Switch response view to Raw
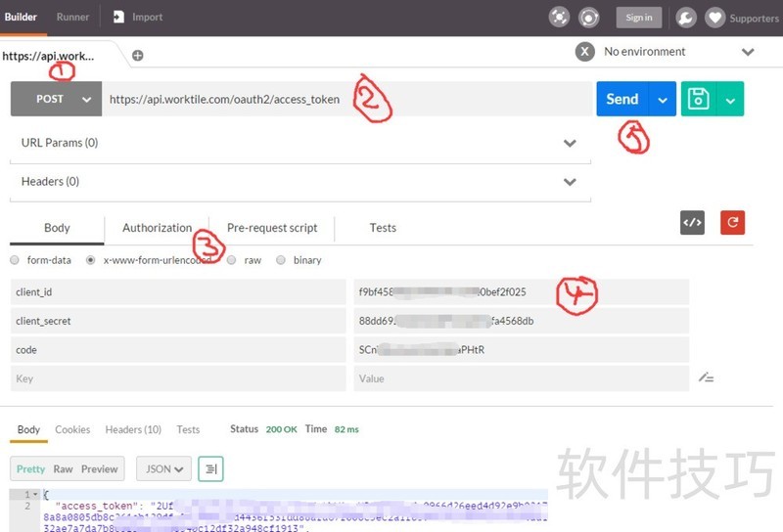783x532 pixels. click(x=63, y=468)
